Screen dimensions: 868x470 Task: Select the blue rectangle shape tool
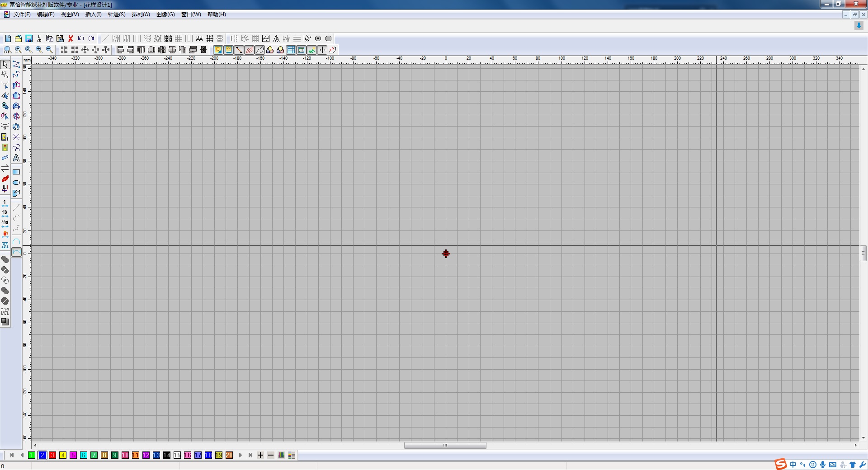[16, 172]
